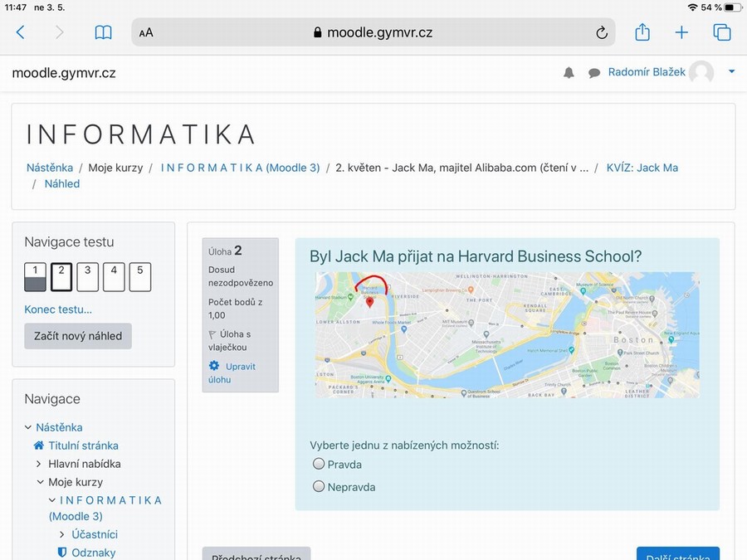Click the flag icon for Úloha s vlaječkou
This screenshot has height=560, width=747.
(212, 335)
